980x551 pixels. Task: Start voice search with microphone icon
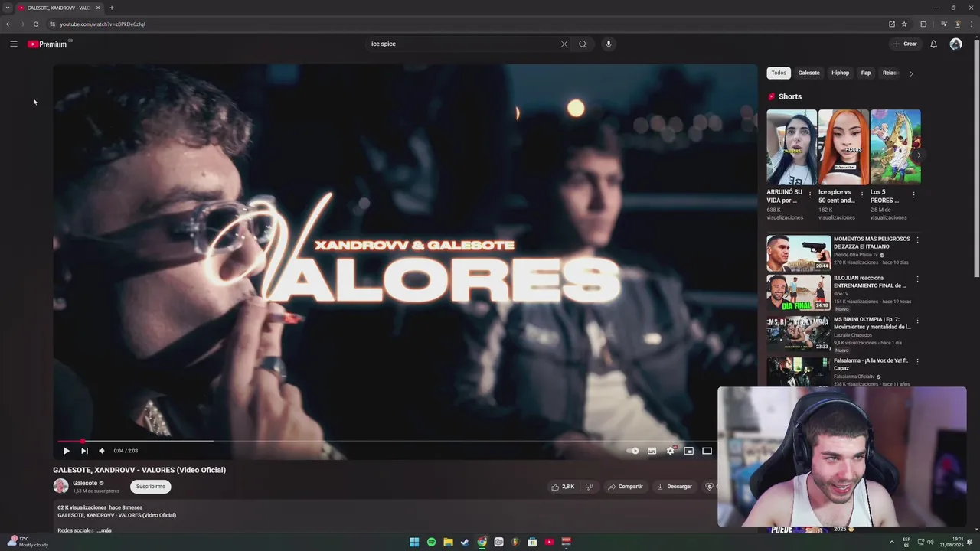click(x=609, y=44)
